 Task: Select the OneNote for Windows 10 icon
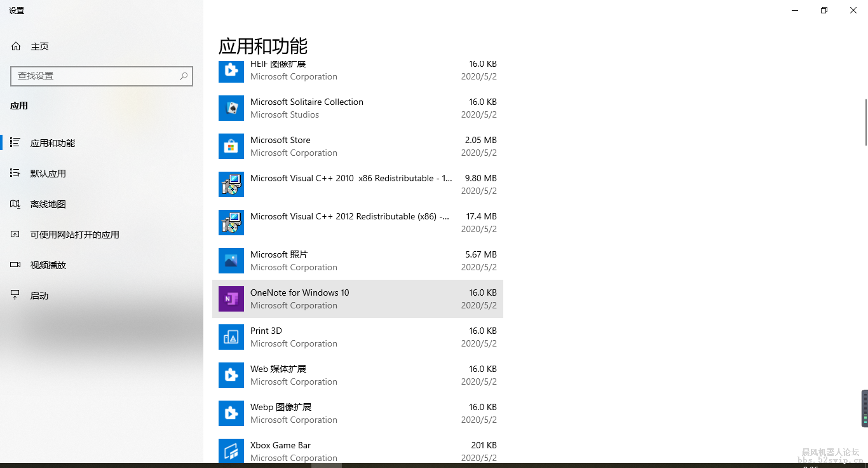tap(231, 299)
